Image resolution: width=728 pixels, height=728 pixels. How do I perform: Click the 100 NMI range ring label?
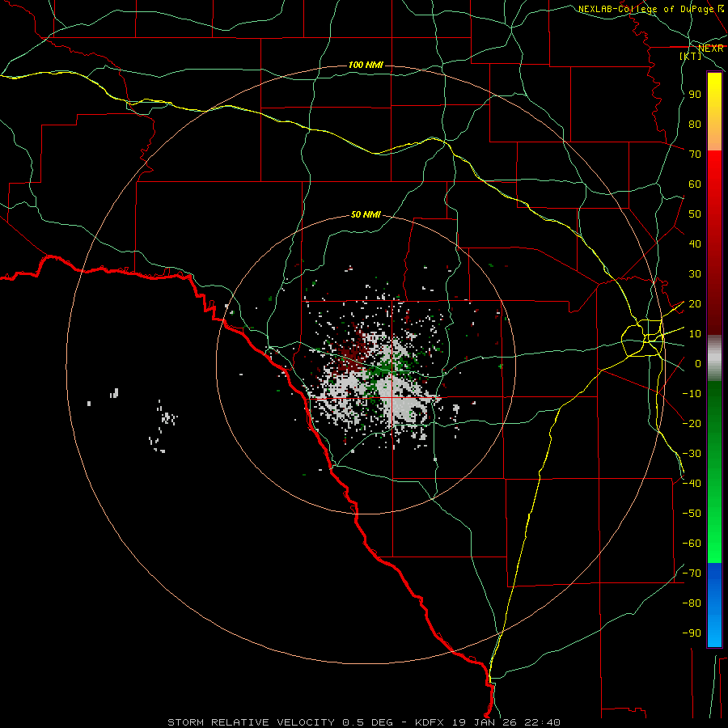point(366,65)
